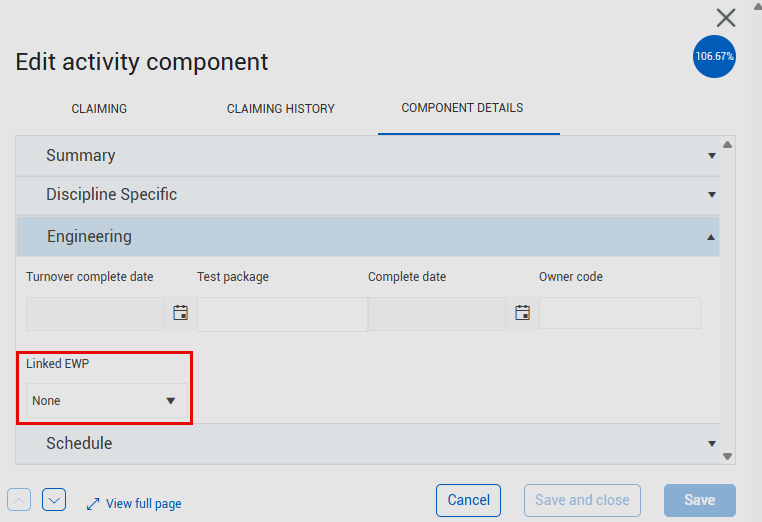
Task: Select the Component Details tab
Action: click(462, 108)
